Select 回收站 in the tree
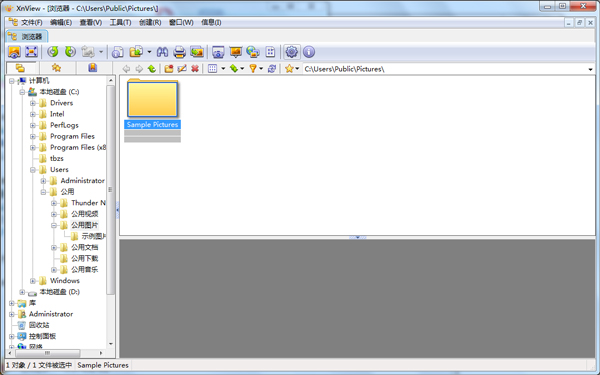 [39, 325]
